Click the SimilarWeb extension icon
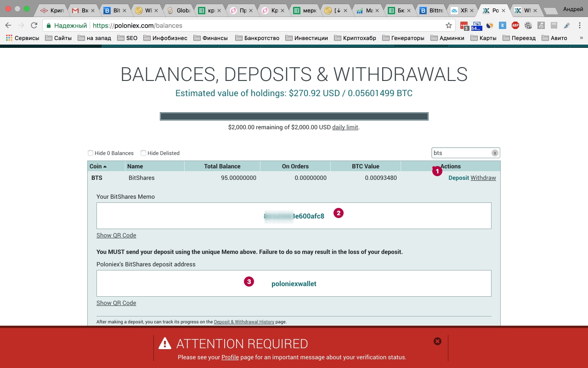 (490, 26)
